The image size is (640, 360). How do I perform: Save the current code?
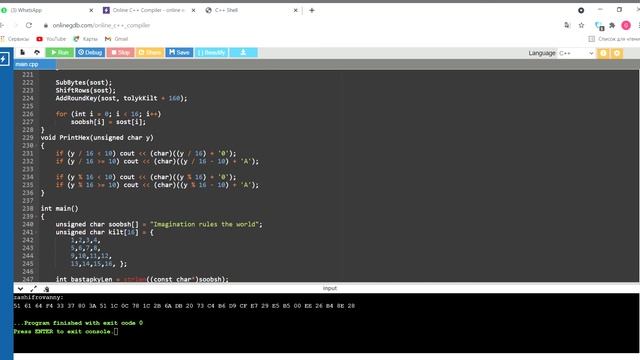179,53
